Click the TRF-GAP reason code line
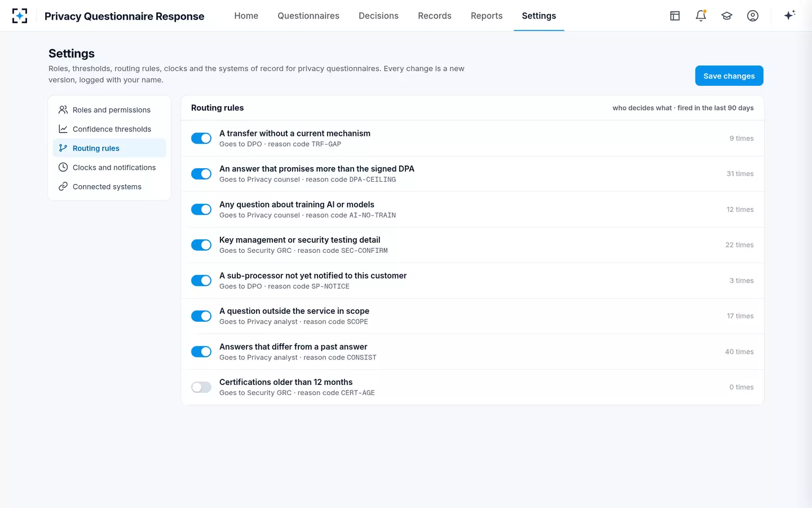Viewport: 812px width, 508px height. (x=280, y=144)
